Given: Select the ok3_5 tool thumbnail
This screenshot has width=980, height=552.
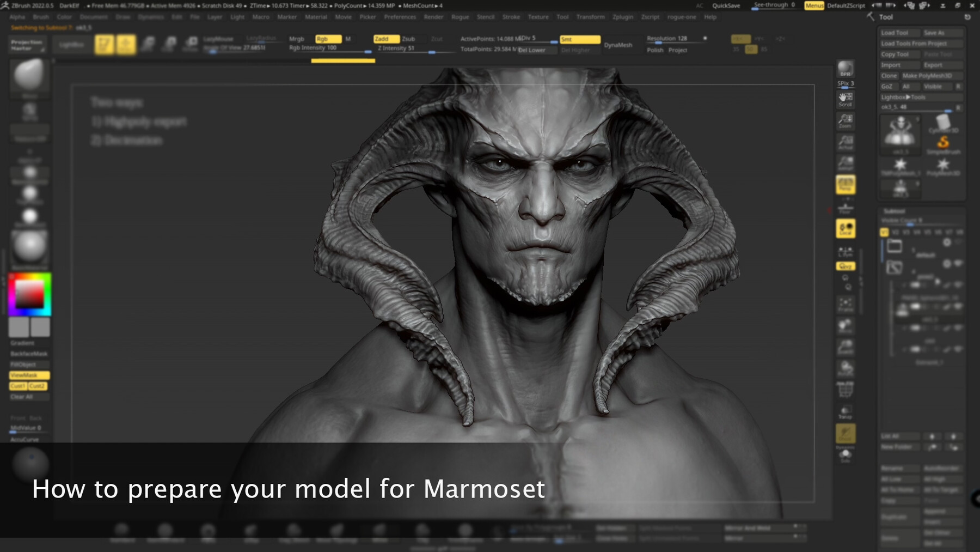Looking at the screenshot, I should point(901,134).
